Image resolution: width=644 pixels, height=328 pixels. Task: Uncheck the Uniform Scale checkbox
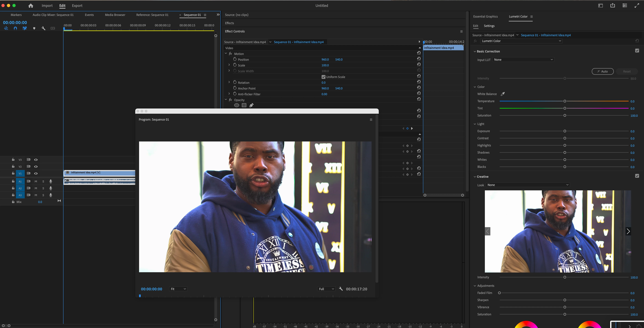coord(324,77)
